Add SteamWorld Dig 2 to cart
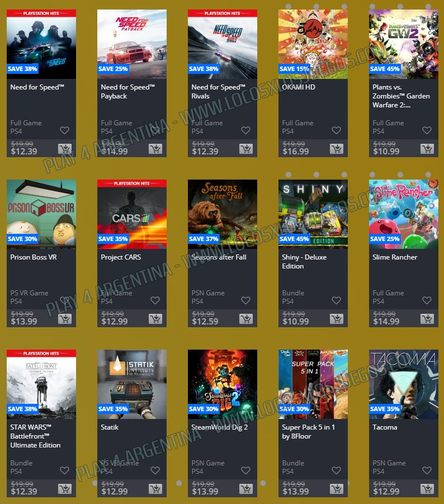The width and height of the screenshot is (444, 504). [x=246, y=489]
